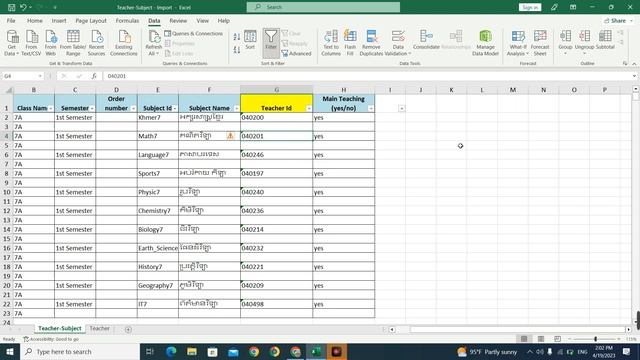Click the From Web icon
Image resolution: width=640 pixels, height=360 pixels.
51,42
